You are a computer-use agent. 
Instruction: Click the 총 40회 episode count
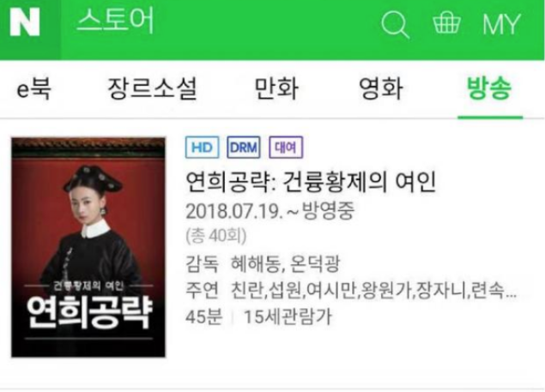(216, 236)
